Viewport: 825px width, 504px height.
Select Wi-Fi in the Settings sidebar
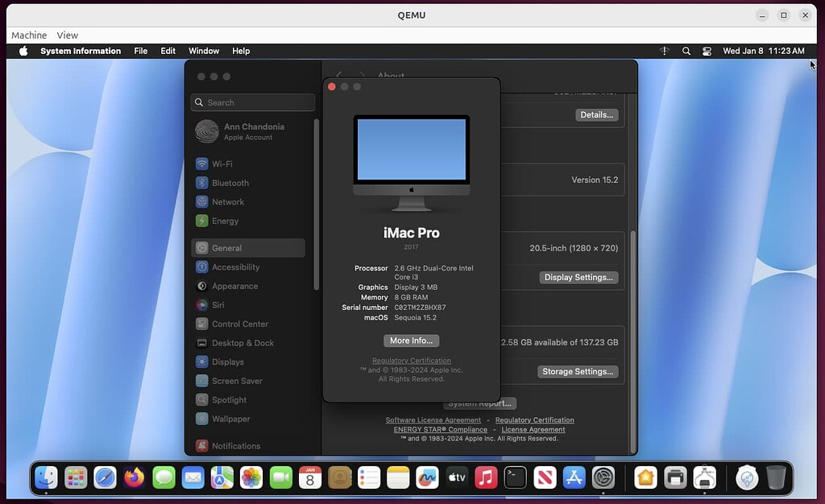tap(224, 163)
